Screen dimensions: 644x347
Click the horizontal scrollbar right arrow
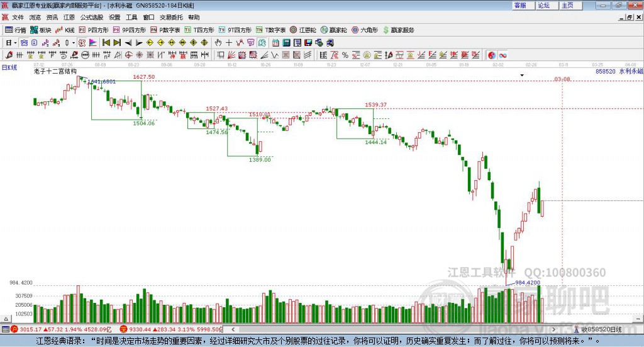(x=553, y=329)
